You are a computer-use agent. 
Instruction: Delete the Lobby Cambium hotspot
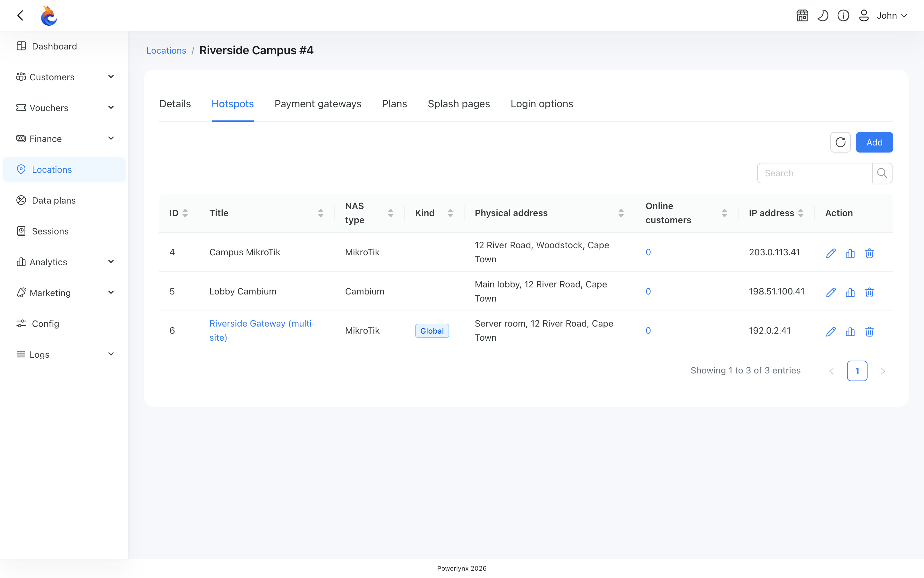(x=869, y=293)
